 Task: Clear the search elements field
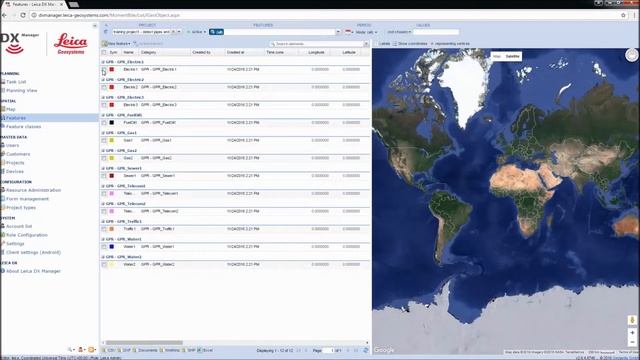click(366, 44)
